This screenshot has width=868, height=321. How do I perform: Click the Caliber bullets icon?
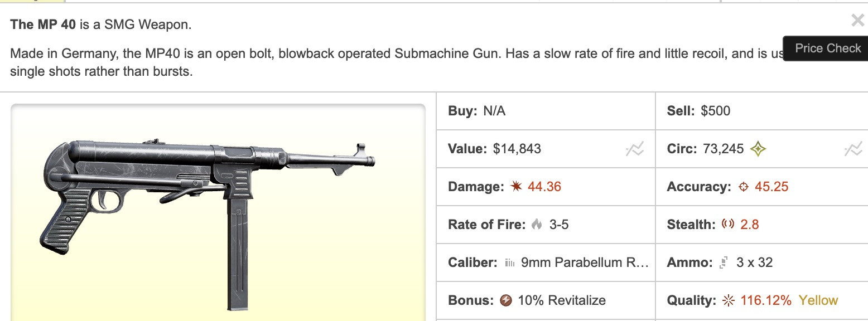(509, 262)
